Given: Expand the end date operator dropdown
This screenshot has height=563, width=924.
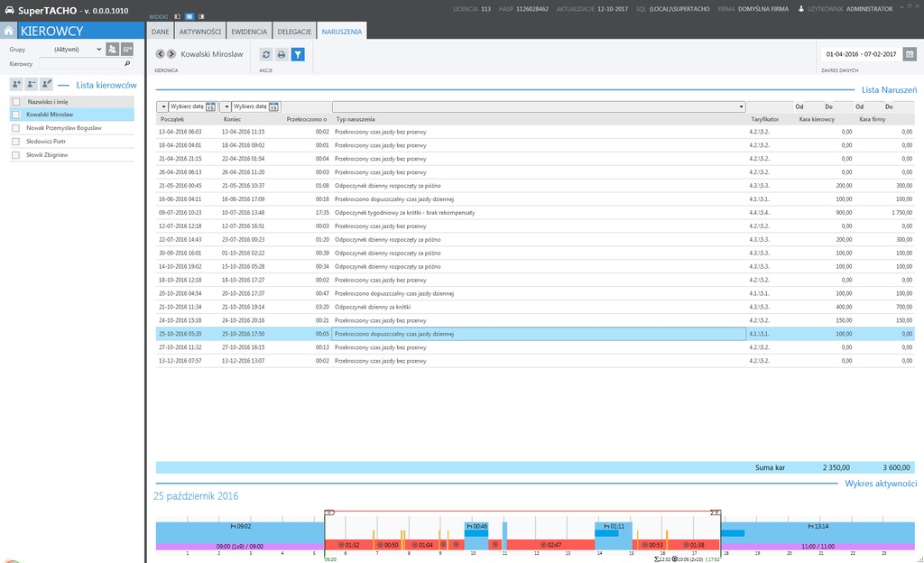Looking at the screenshot, I should [226, 106].
